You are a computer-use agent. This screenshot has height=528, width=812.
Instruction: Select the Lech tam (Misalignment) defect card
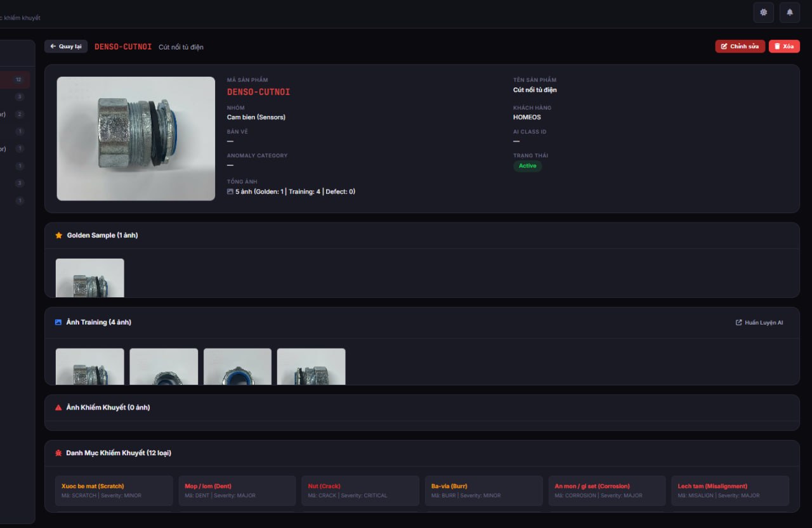[x=730, y=491]
